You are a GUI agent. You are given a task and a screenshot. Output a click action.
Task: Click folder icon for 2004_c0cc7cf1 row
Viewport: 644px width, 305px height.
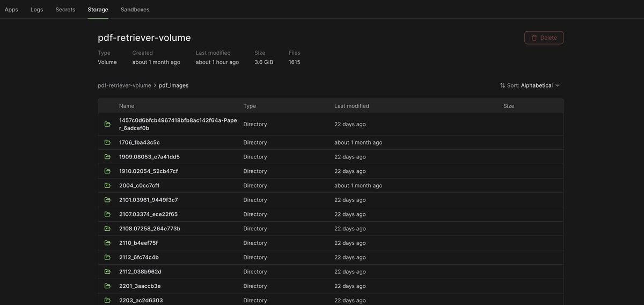point(107,185)
